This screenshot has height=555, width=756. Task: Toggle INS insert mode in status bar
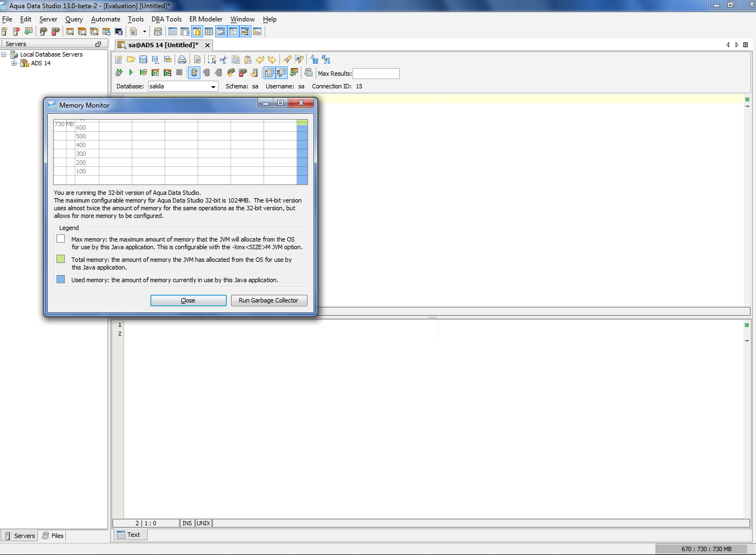click(187, 523)
